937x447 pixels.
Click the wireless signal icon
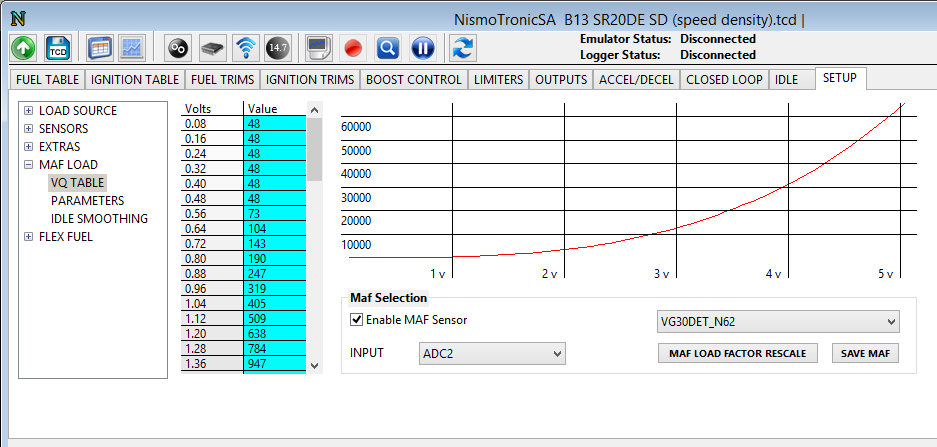245,47
